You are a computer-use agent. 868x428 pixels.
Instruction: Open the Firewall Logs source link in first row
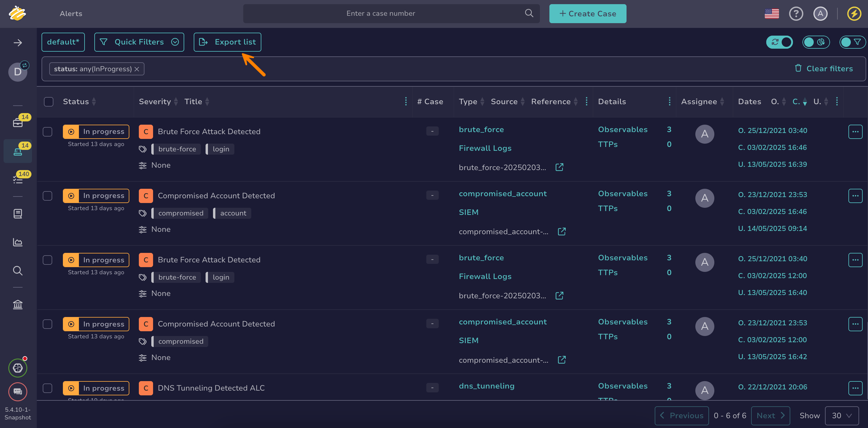click(x=485, y=148)
